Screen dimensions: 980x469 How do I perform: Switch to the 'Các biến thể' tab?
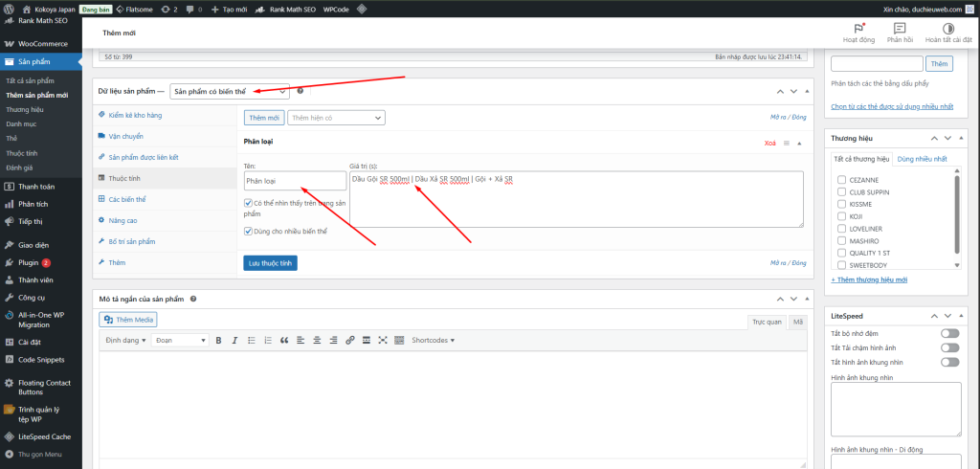point(126,199)
